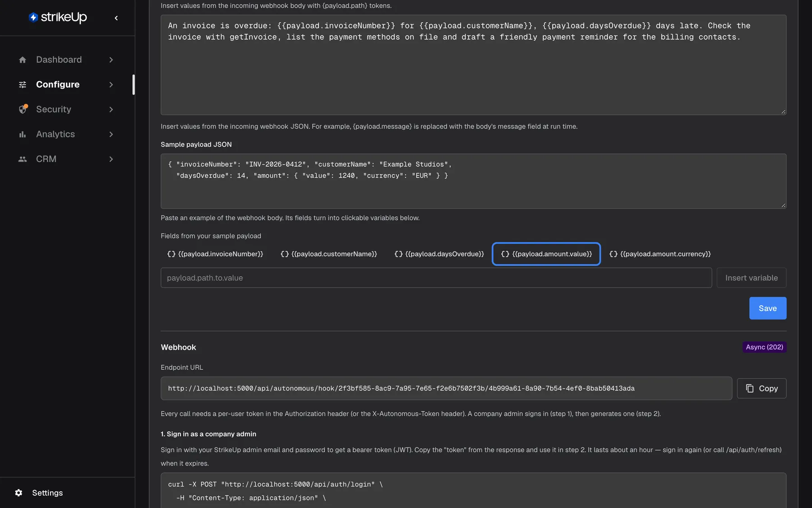Image resolution: width=812 pixels, height=508 pixels.
Task: Click the CRM people icon
Action: tap(23, 159)
